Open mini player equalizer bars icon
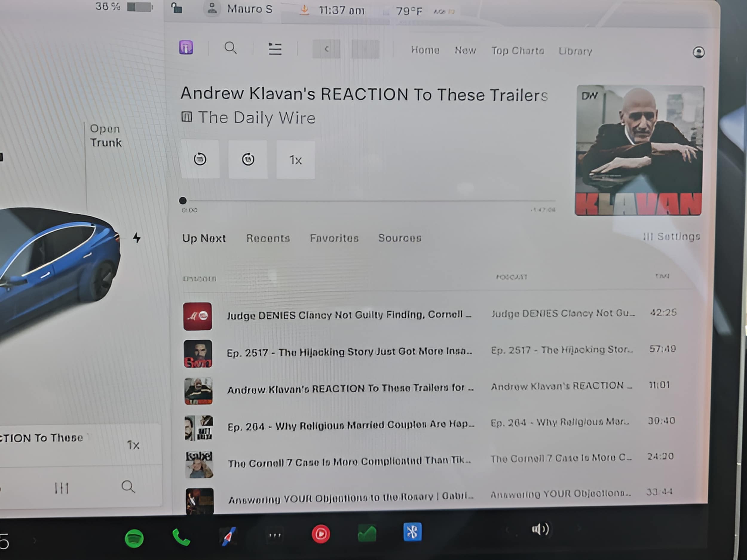Viewport: 747px width, 560px height. coord(62,488)
